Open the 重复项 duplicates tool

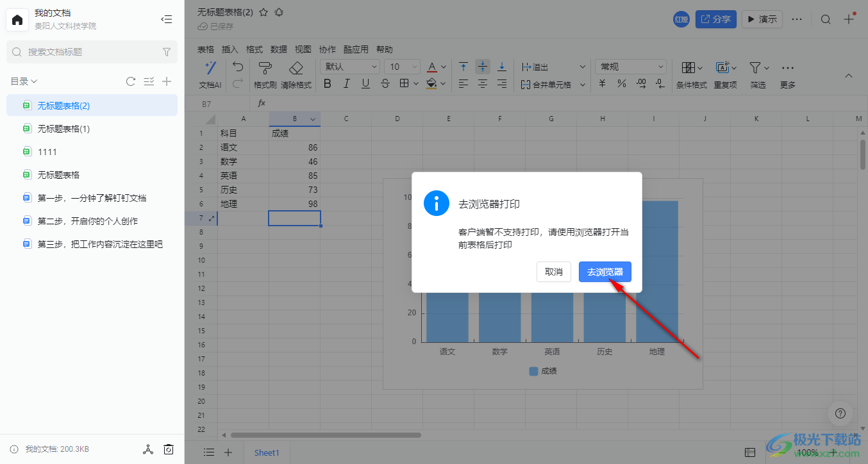(x=726, y=75)
